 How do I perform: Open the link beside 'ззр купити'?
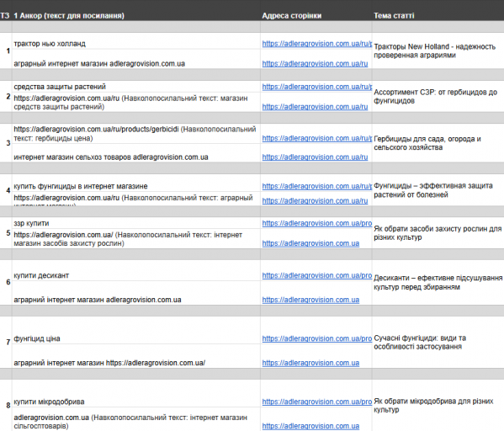click(317, 223)
